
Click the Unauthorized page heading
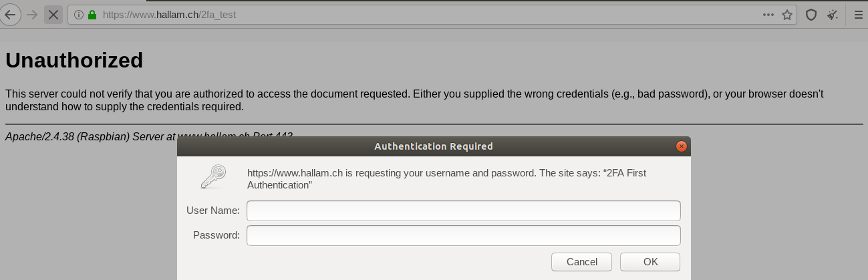click(x=74, y=61)
